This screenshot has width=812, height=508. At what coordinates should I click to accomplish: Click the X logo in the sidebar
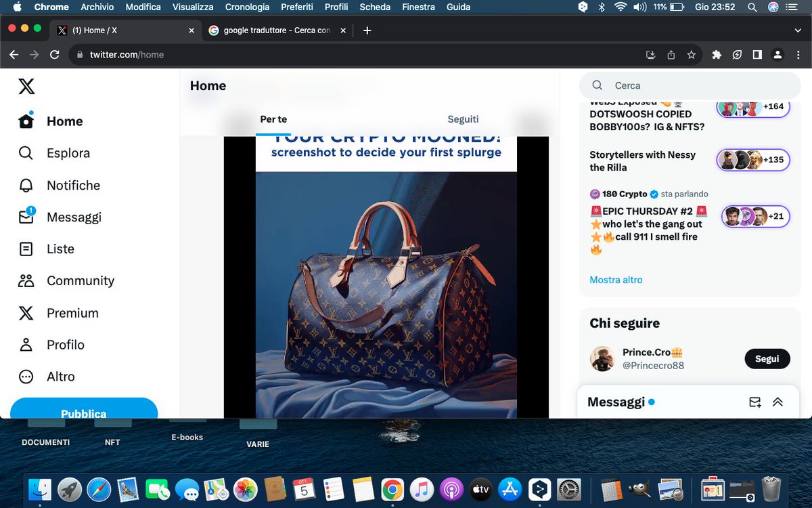tap(26, 86)
